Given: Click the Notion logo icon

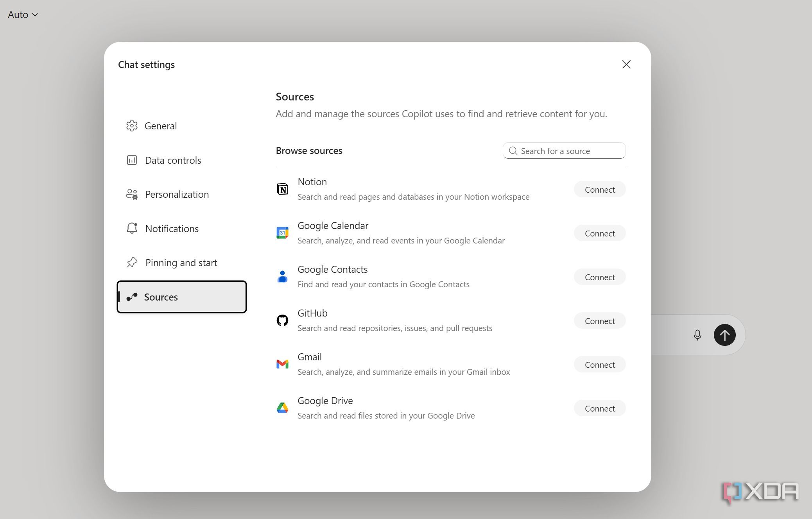Looking at the screenshot, I should pos(282,189).
